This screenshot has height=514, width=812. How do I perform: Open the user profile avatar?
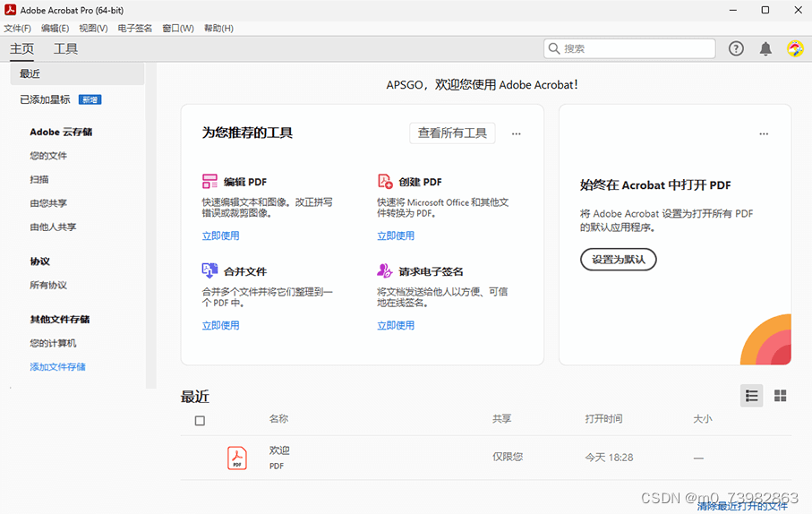click(795, 48)
